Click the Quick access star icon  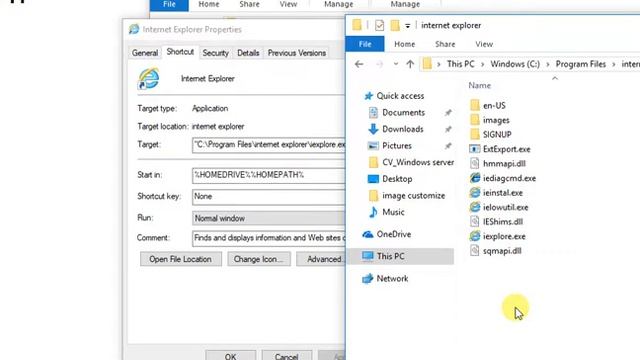(x=369, y=96)
